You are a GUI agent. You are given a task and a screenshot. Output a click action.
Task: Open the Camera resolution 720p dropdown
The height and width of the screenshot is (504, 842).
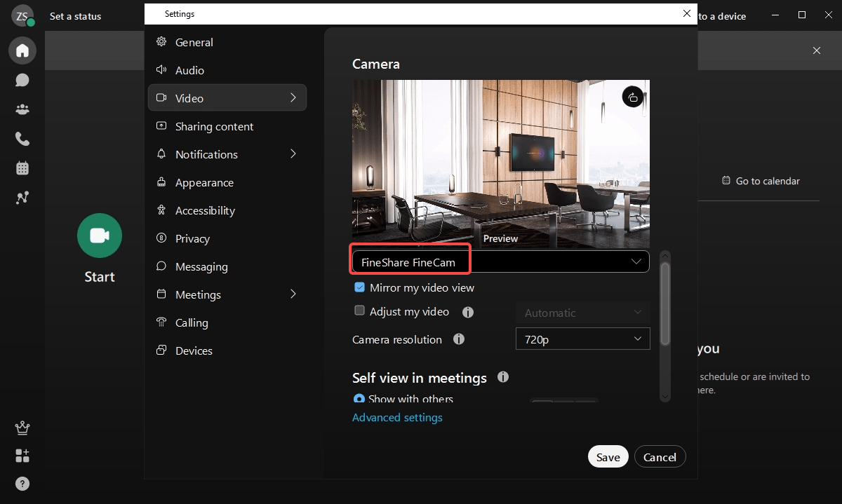pyautogui.click(x=582, y=339)
